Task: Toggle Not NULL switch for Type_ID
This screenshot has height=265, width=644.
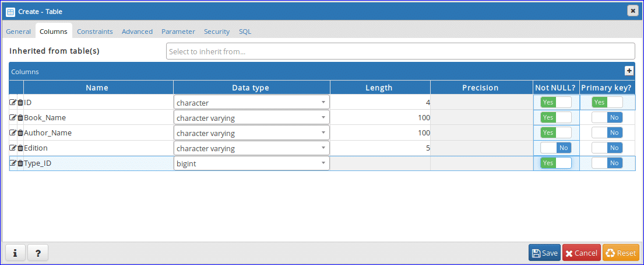Action: (x=555, y=163)
